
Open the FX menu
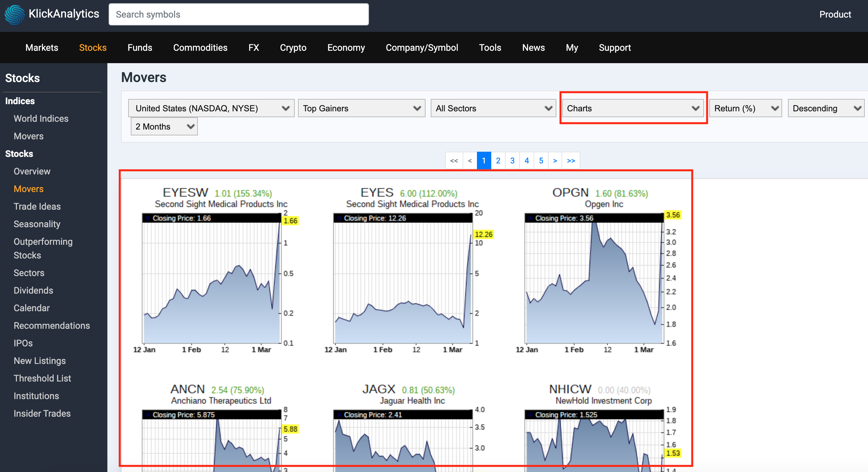[x=254, y=48]
